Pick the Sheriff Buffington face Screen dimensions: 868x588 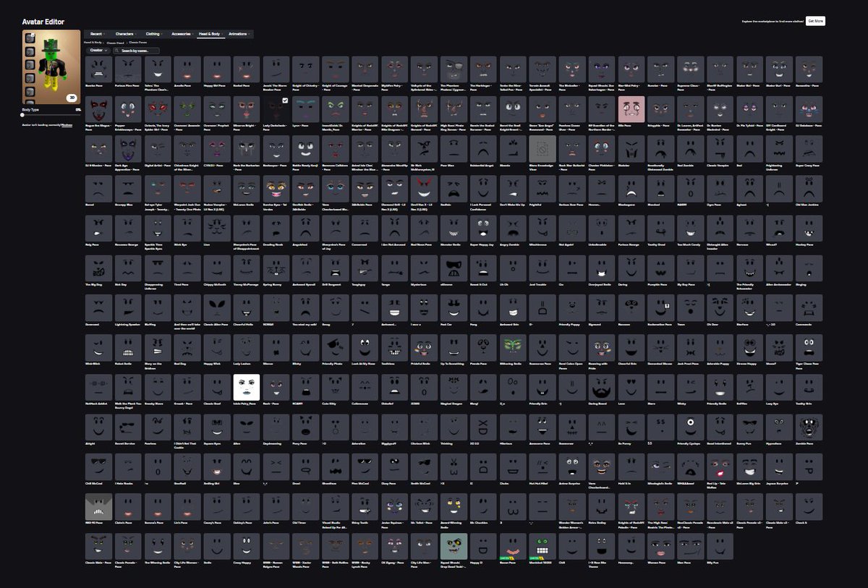click(720, 69)
